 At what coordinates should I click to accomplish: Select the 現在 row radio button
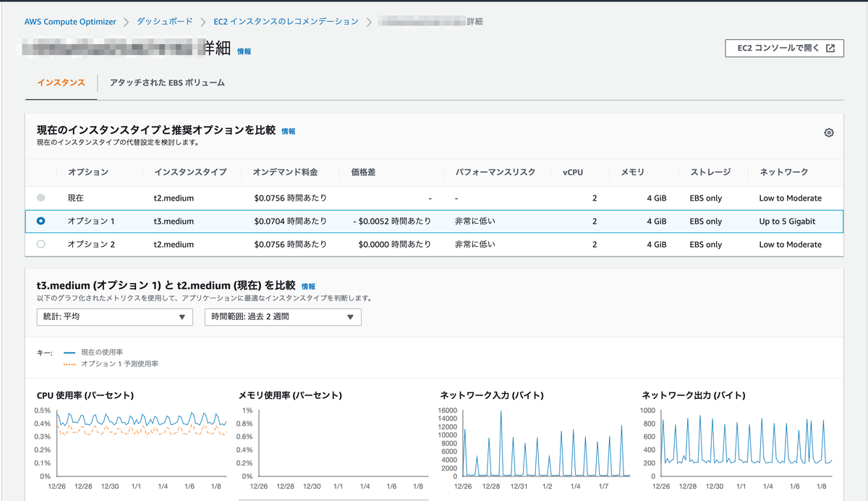[x=41, y=198]
